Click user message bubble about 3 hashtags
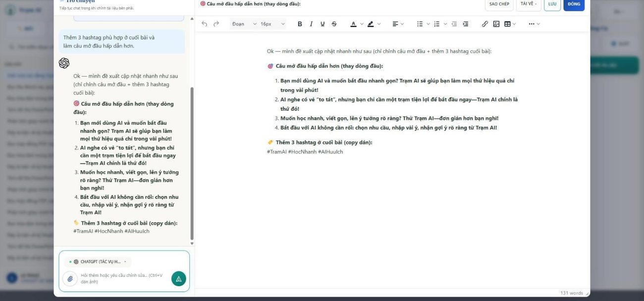This screenshot has width=644, height=301. (122, 42)
